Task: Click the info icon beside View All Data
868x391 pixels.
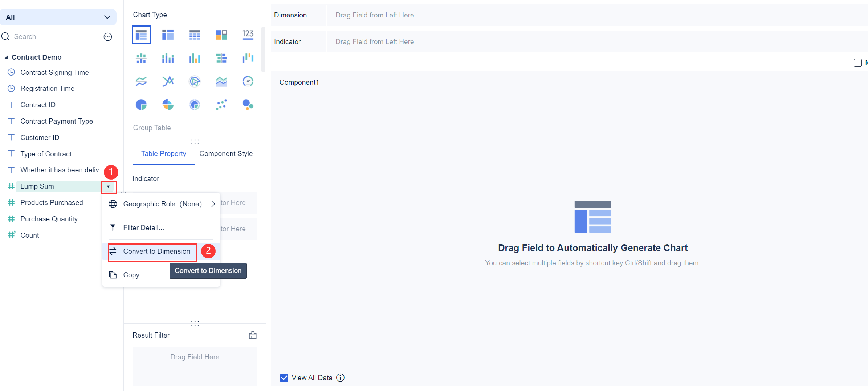Action: click(x=340, y=378)
